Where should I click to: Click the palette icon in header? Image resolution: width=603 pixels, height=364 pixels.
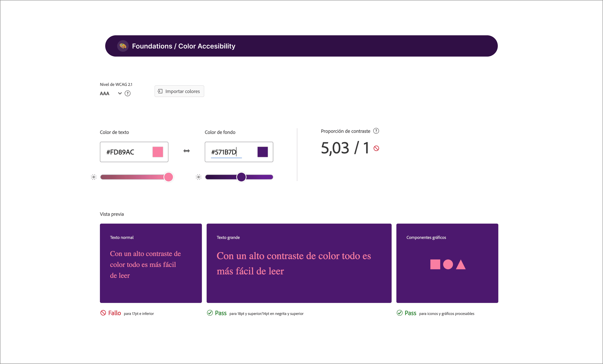pos(123,46)
